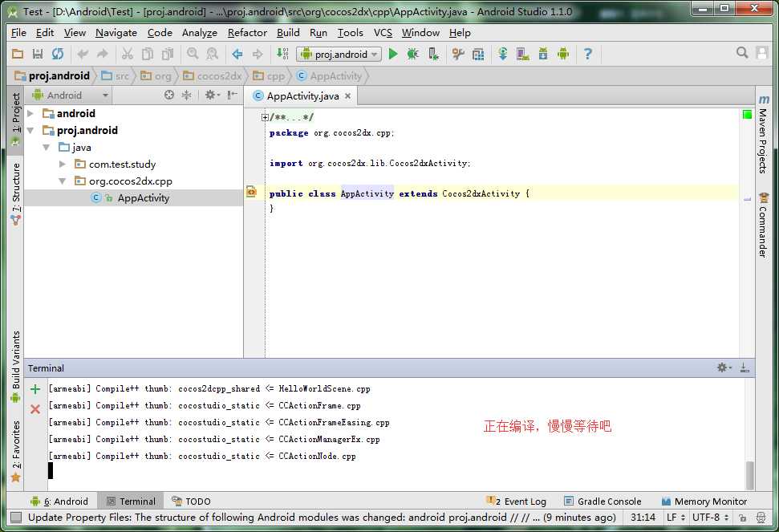This screenshot has height=532, width=779.
Task: Click the Paste toolbar icon
Action: pos(168,54)
